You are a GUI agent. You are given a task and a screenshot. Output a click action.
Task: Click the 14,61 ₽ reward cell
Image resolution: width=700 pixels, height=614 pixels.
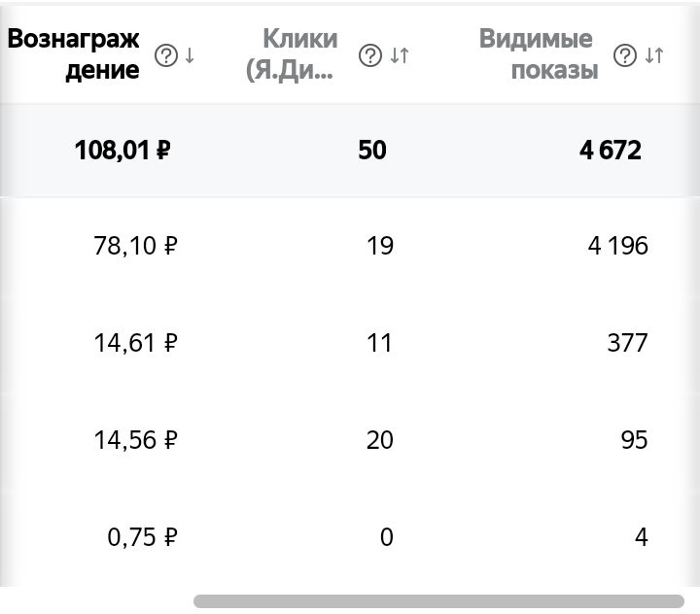tap(135, 342)
